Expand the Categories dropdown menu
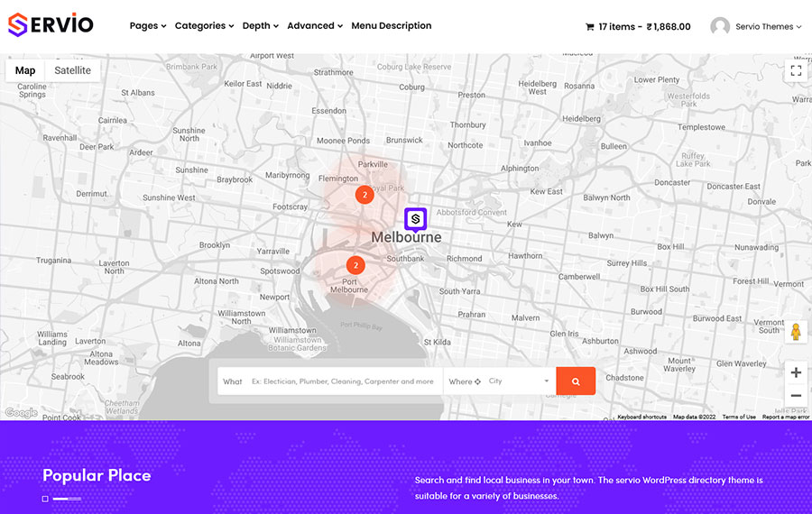Screen dimensions: 812x514 click(204, 26)
